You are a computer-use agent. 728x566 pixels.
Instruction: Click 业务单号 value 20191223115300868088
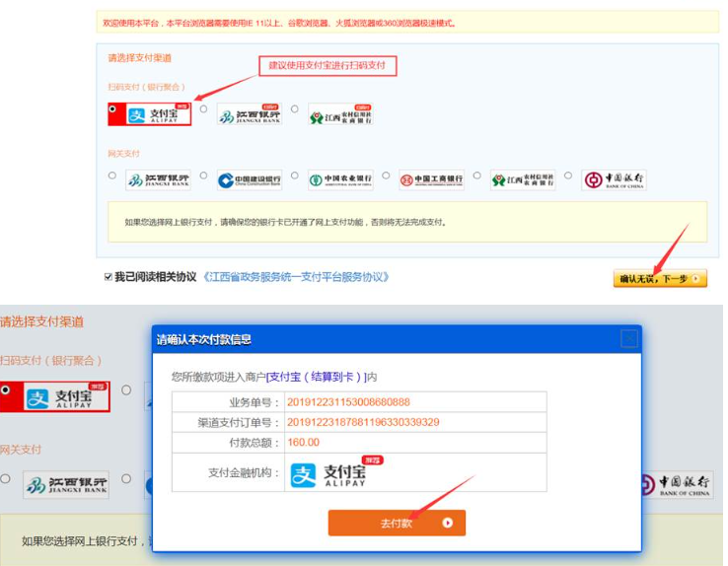coord(348,402)
